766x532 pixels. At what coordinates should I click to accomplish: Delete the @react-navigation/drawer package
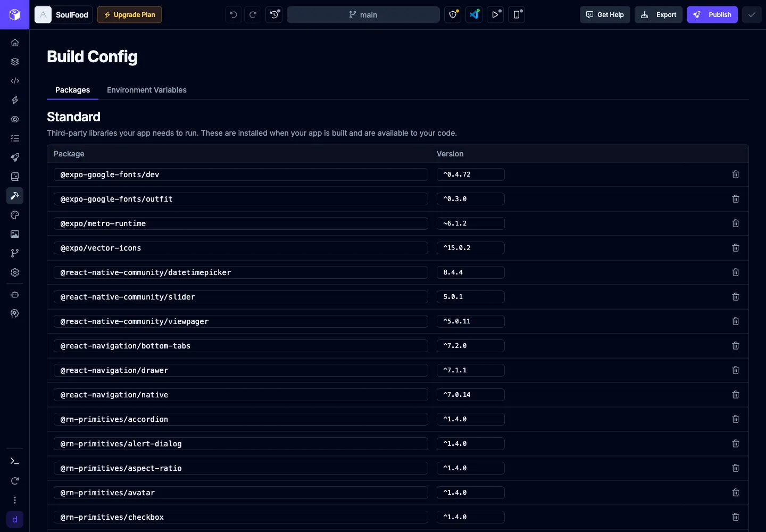coord(736,370)
